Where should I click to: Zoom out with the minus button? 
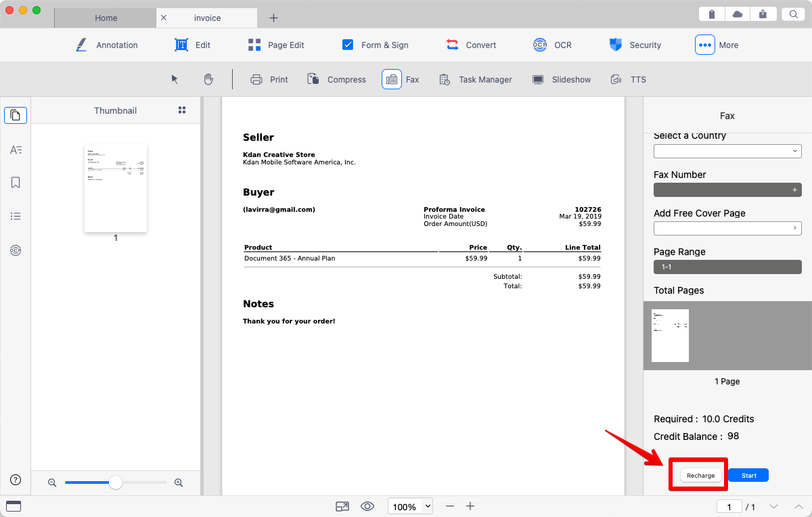449,506
